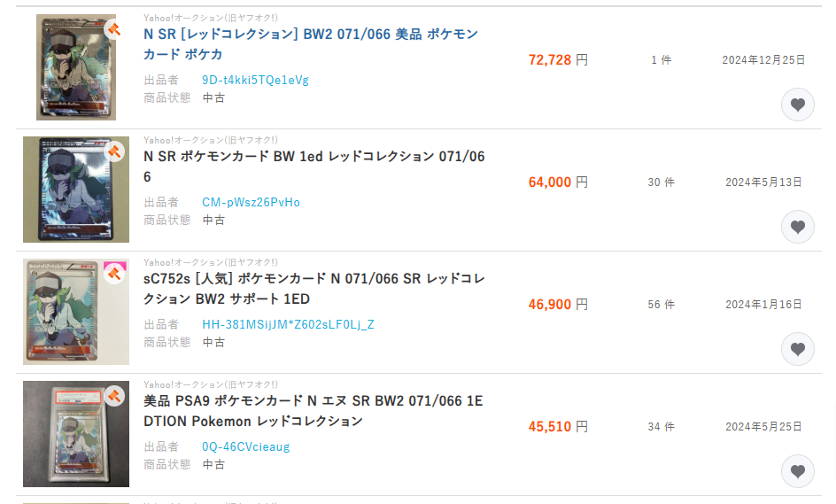This screenshot has height=504, width=836.
Task: Visit seller 9D-t4kki5TQe1eVg profile
Action: point(255,80)
